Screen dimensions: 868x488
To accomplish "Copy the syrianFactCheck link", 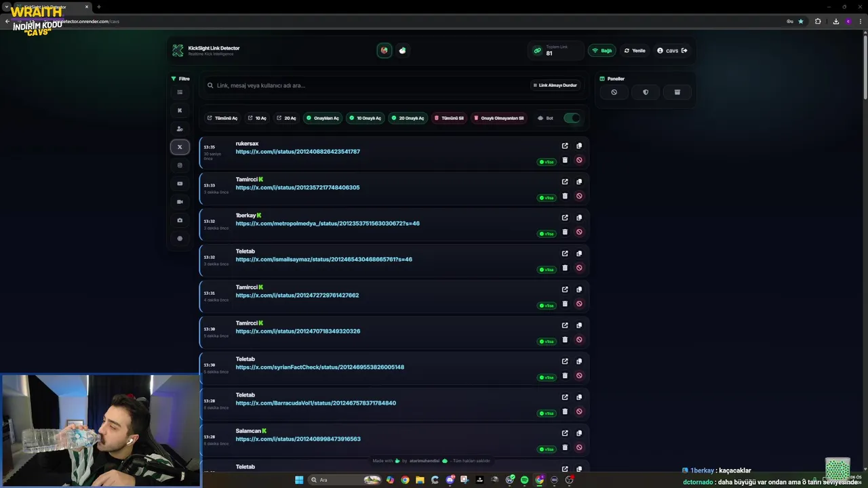I will click(579, 361).
